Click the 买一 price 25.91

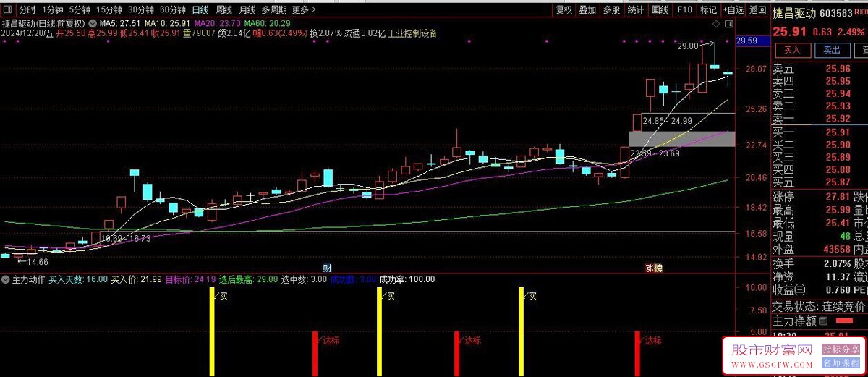click(x=838, y=132)
